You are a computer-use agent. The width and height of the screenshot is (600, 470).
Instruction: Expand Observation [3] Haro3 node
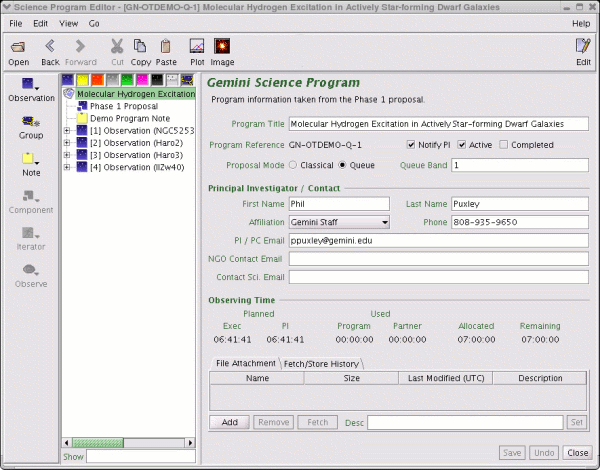click(x=67, y=155)
